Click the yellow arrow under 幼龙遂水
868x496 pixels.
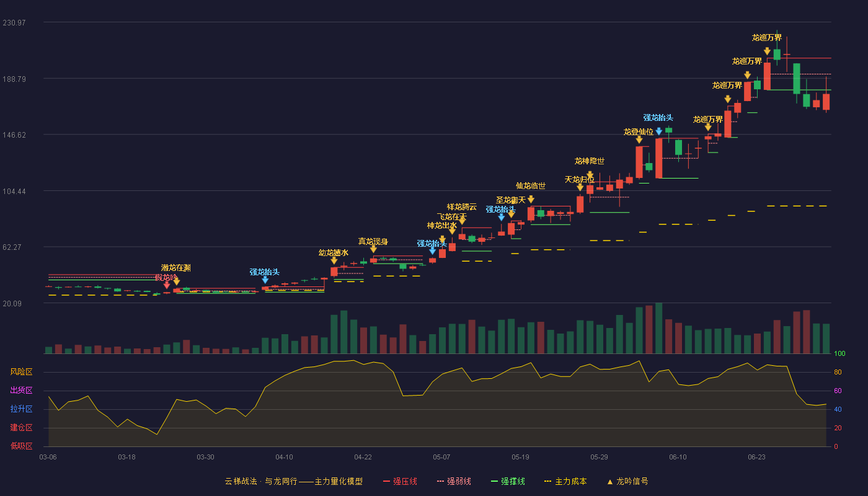(334, 260)
